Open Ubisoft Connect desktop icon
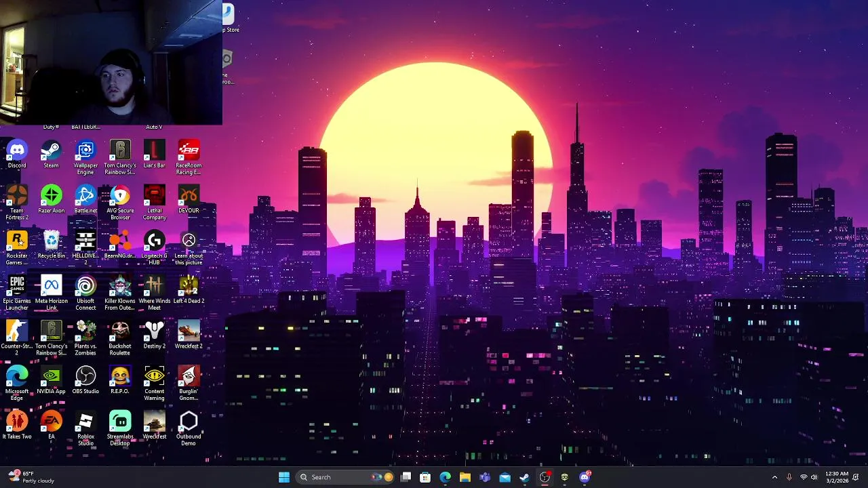 point(85,293)
